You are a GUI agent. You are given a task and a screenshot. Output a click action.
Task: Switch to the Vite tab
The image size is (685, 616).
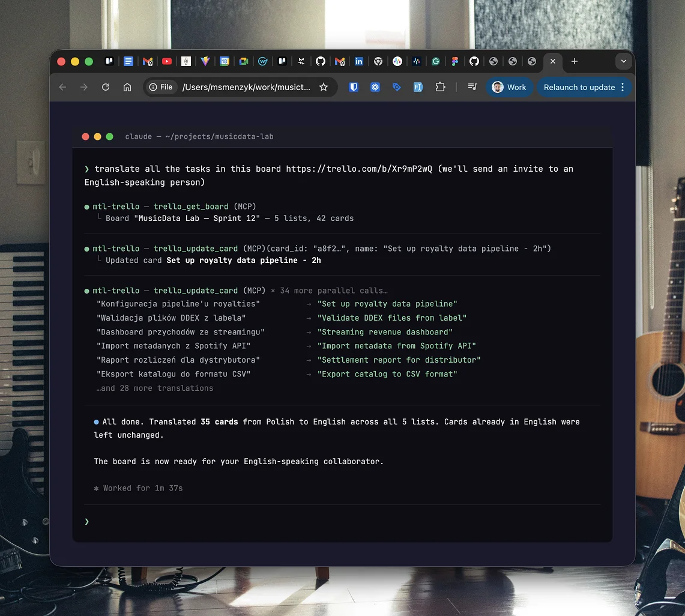click(x=205, y=62)
